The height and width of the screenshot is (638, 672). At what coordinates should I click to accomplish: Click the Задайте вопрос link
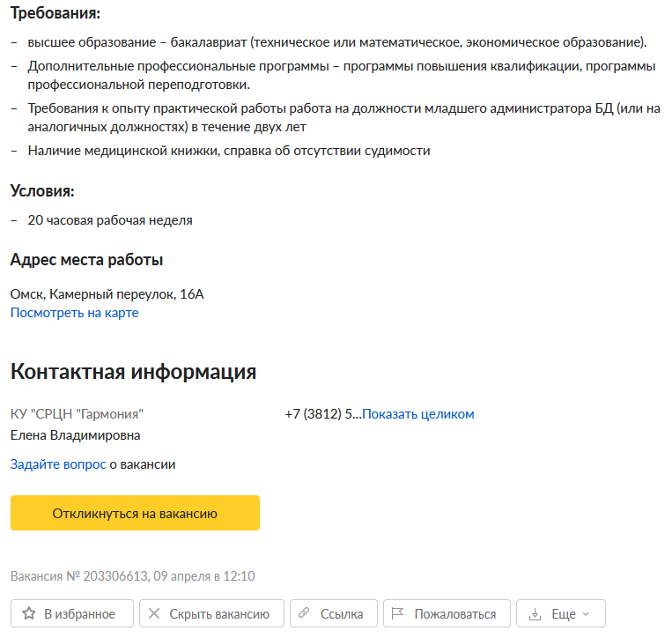coord(58,464)
